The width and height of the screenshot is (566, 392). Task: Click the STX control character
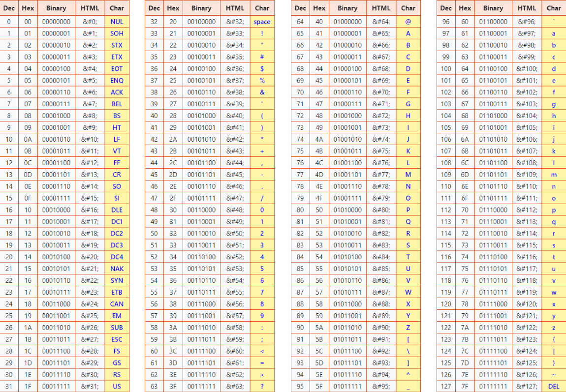[117, 45]
